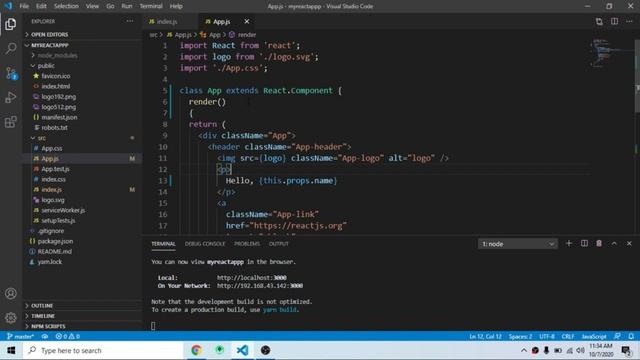This screenshot has width=640, height=360.
Task: Open the Selection menu
Action: 66,6
